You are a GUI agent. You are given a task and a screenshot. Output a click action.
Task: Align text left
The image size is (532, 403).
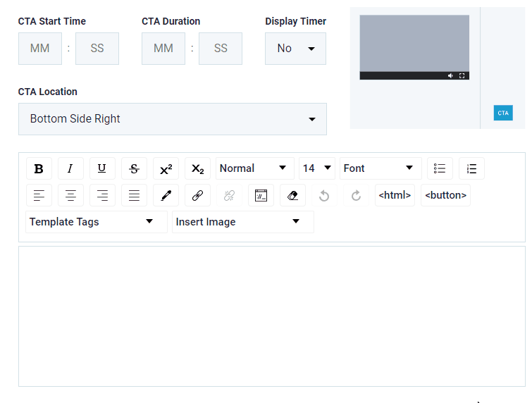(39, 195)
